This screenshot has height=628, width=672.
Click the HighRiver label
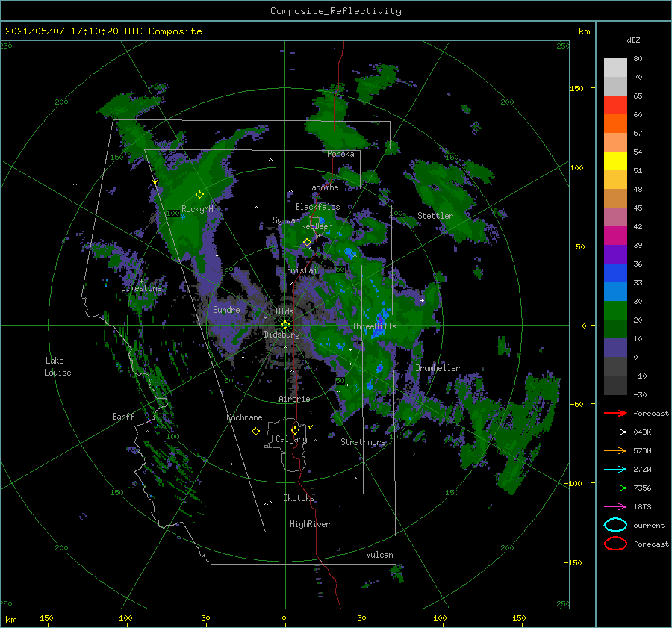click(310, 524)
